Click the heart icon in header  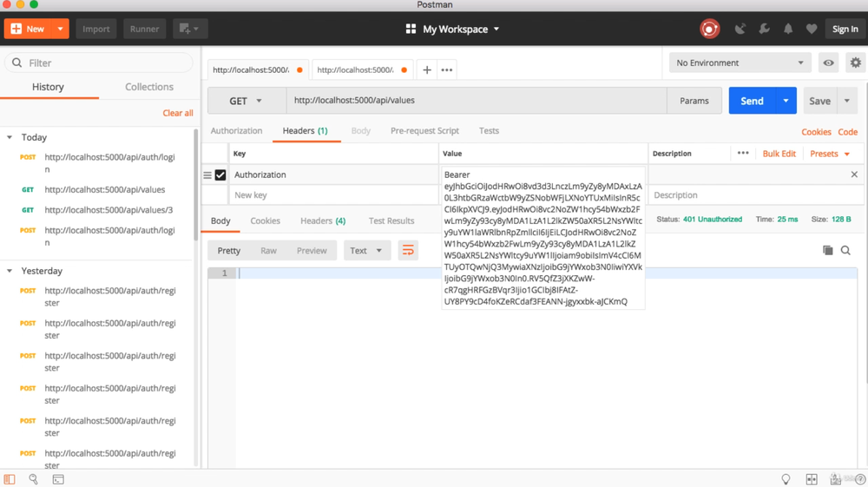click(x=812, y=29)
